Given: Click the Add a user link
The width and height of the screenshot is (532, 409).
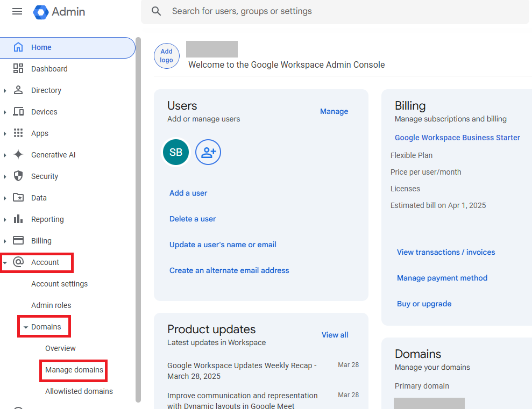Looking at the screenshot, I should point(188,193).
